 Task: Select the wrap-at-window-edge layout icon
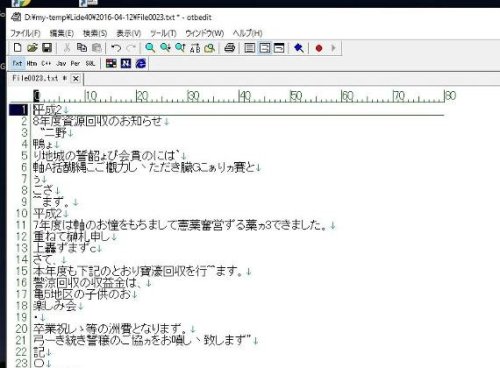tap(279, 48)
